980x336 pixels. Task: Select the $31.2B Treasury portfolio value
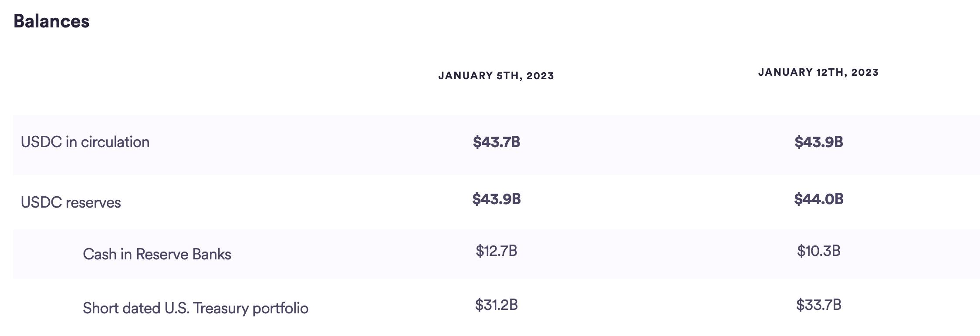point(497,305)
